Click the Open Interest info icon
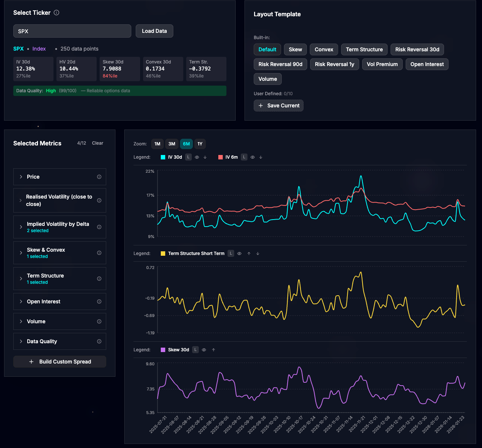This screenshot has width=482, height=448. click(x=99, y=301)
